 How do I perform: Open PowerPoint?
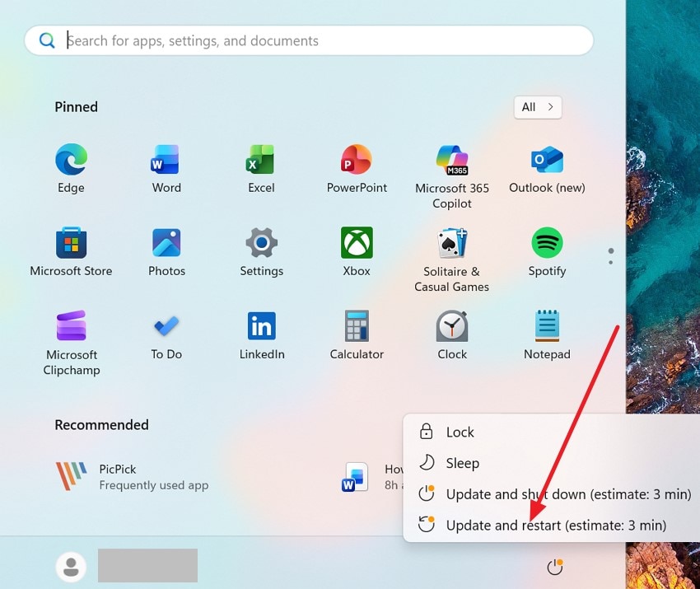[x=356, y=161]
